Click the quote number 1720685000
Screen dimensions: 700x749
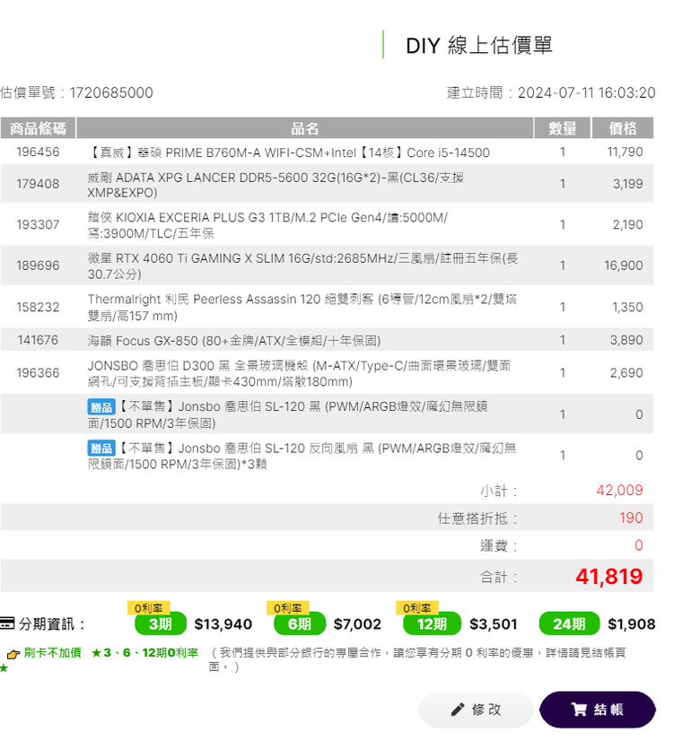111,92
